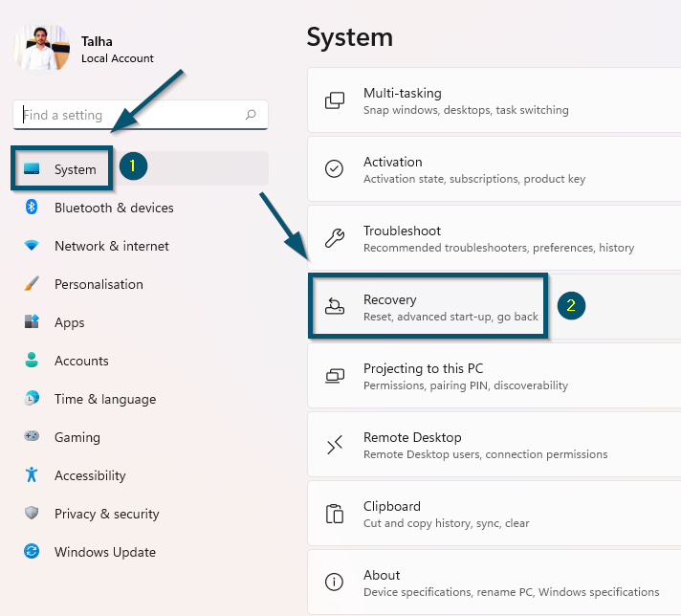Screen dimensions: 681x616
Task: Open About device specifications
Action: 494,583
